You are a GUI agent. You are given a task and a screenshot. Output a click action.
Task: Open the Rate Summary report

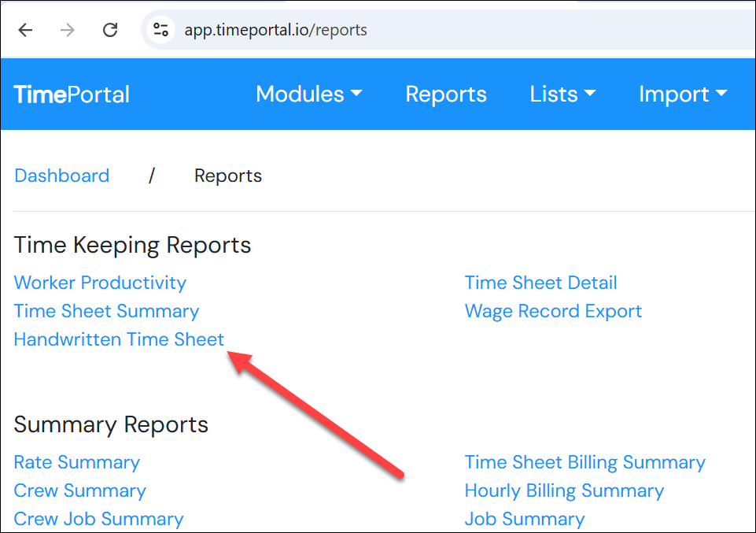pyautogui.click(x=76, y=463)
